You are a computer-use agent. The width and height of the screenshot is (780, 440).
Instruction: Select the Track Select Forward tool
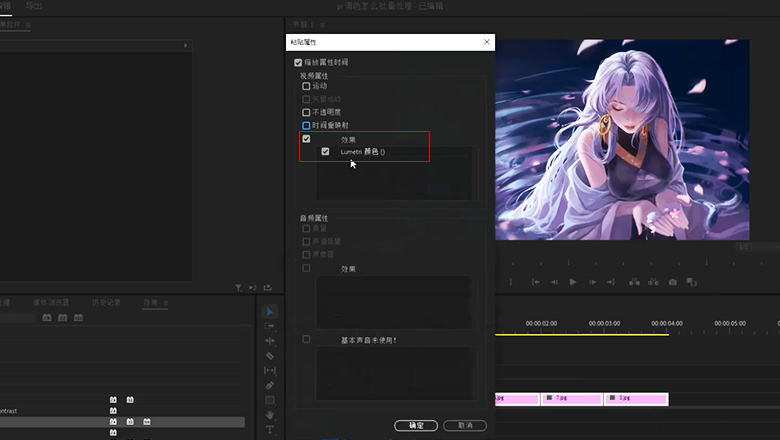[x=270, y=326]
